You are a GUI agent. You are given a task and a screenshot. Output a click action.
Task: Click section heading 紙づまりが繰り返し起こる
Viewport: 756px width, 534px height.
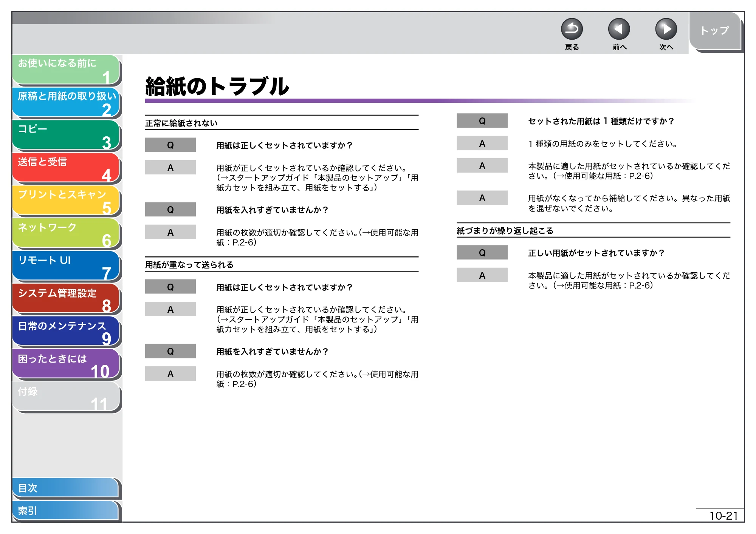pos(505,231)
